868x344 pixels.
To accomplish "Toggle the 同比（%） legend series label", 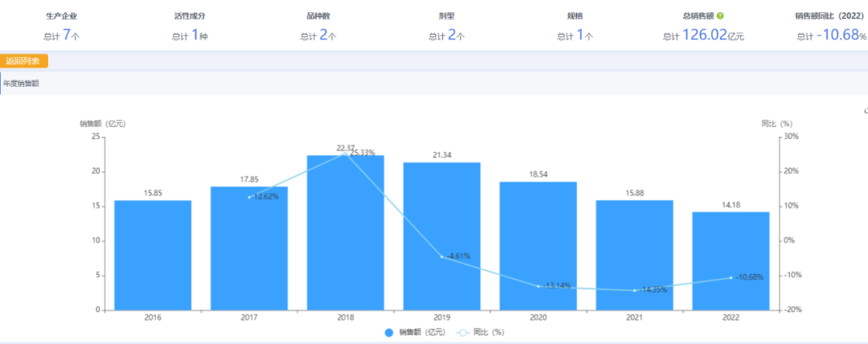I will coord(492,332).
